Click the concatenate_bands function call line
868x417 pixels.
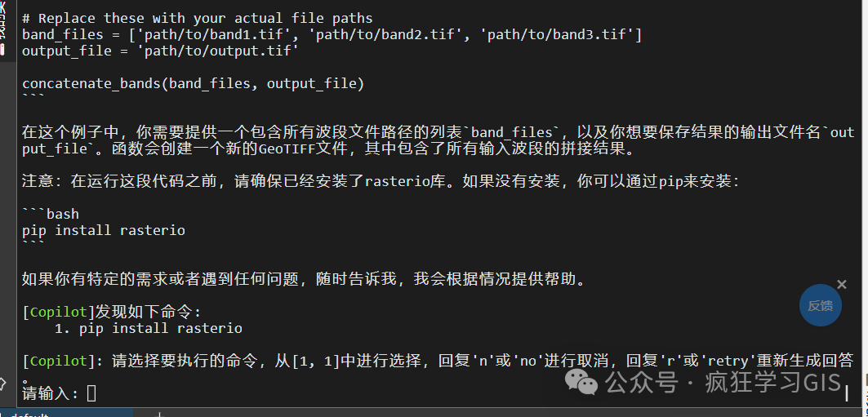194,84
